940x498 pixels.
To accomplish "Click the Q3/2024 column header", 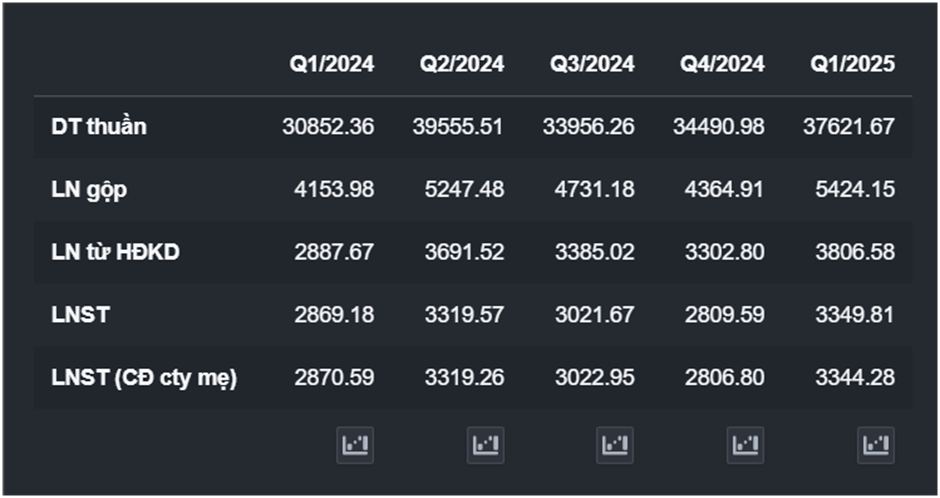I will [x=592, y=64].
